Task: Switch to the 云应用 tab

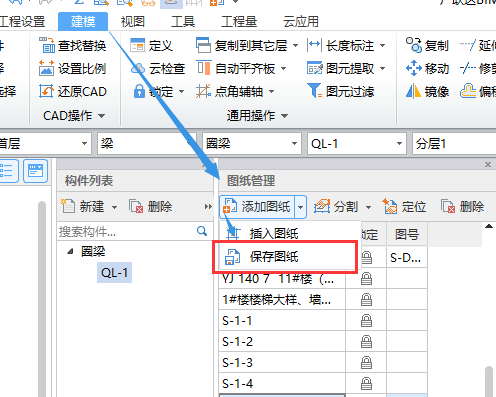Action: 301,22
